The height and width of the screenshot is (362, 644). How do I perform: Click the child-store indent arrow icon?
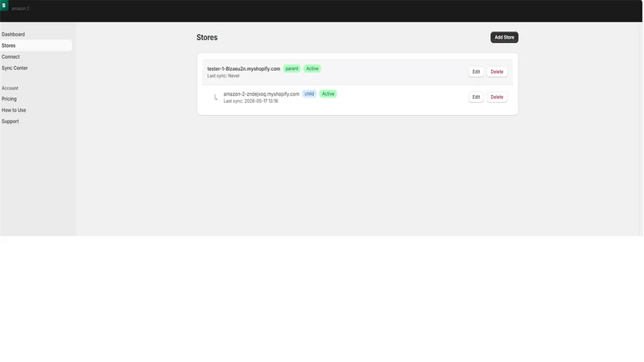pos(215,97)
